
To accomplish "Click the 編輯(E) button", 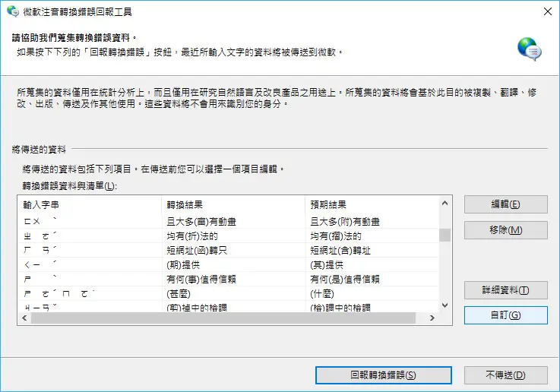I will click(x=506, y=204).
